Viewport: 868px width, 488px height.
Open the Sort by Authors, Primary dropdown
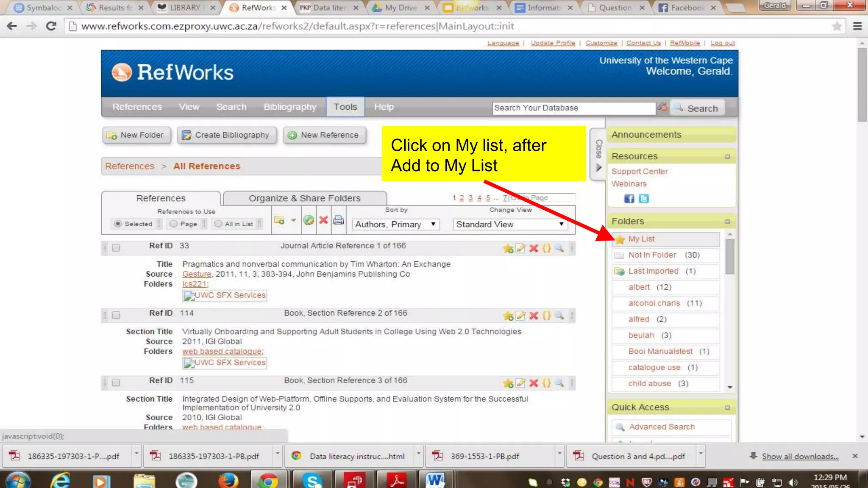tap(395, 225)
